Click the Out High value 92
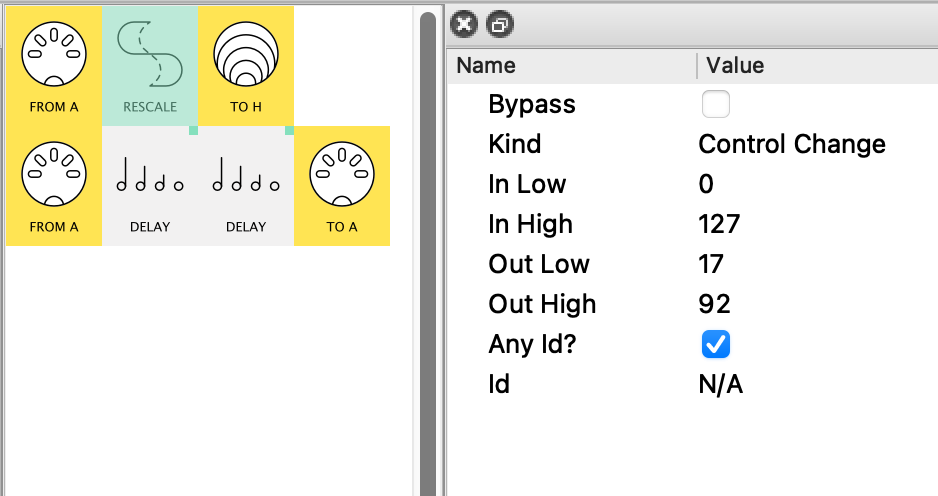The image size is (938, 496). coord(714,304)
